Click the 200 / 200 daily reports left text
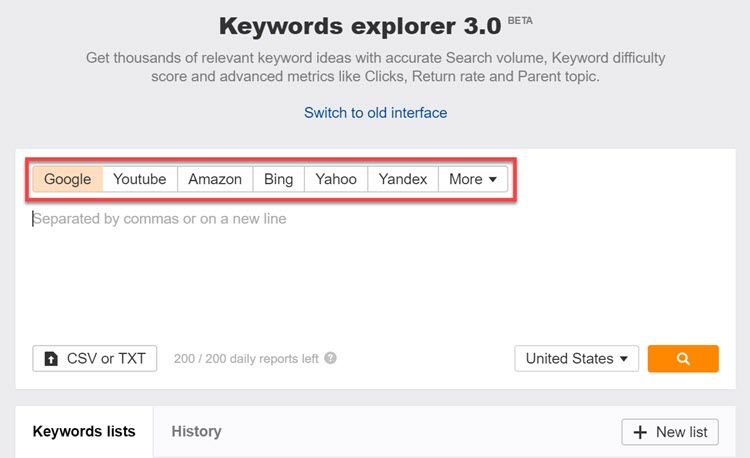This screenshot has height=458, width=750. coord(246,359)
